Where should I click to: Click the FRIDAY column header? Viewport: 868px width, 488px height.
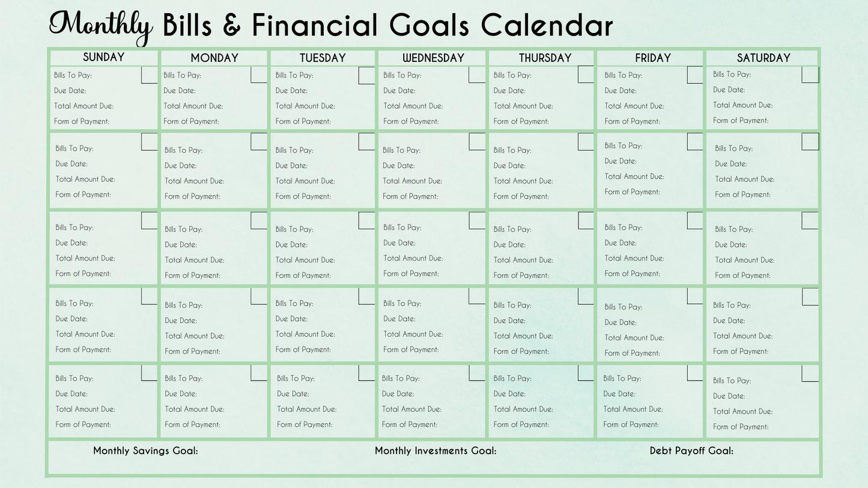pos(653,58)
